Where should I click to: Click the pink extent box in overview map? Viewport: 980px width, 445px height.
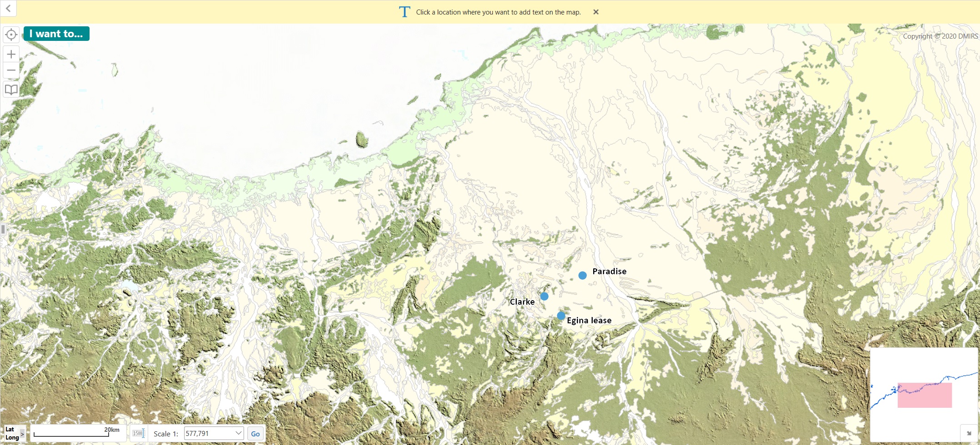925,396
